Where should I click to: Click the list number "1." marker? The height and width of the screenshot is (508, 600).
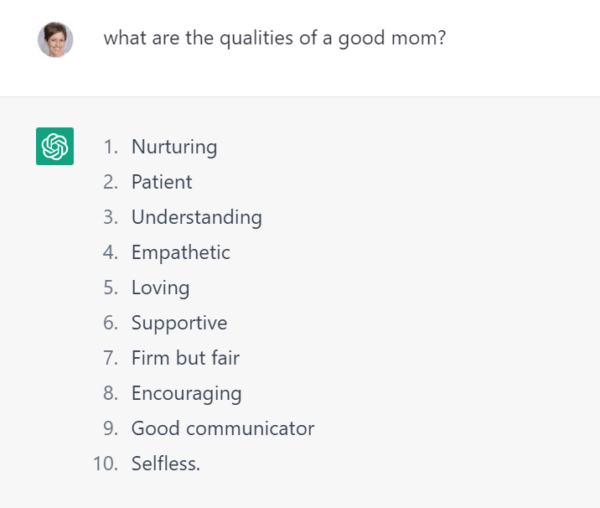coord(110,147)
